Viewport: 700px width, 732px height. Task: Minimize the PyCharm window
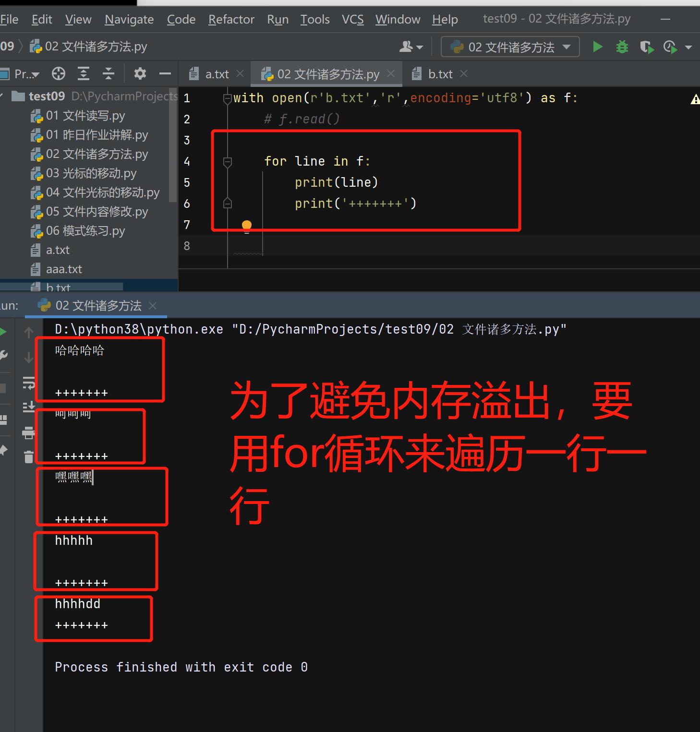tap(665, 19)
